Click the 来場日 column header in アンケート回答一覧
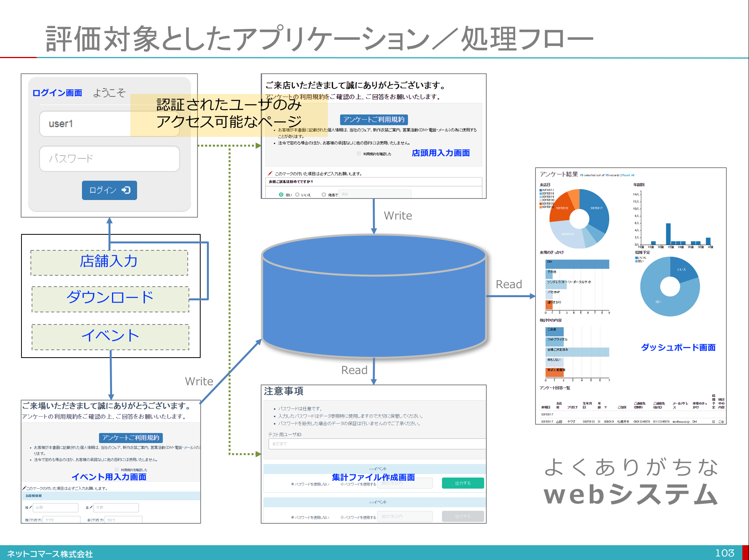749x560 pixels. pos(545,407)
